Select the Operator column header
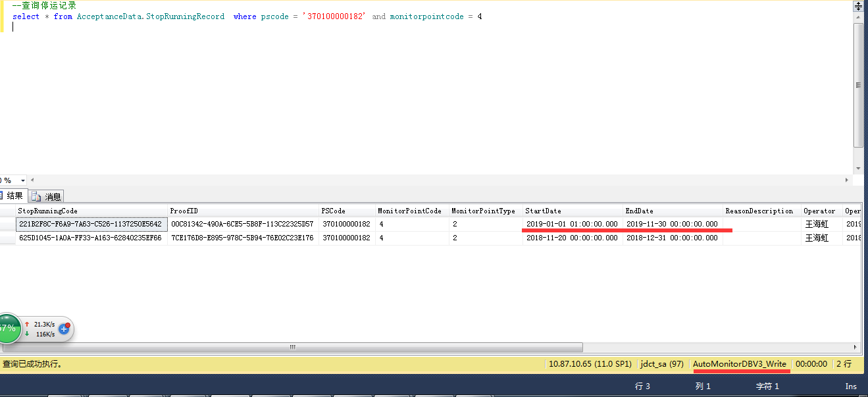Screen dimensions: 868x397 click(821, 211)
